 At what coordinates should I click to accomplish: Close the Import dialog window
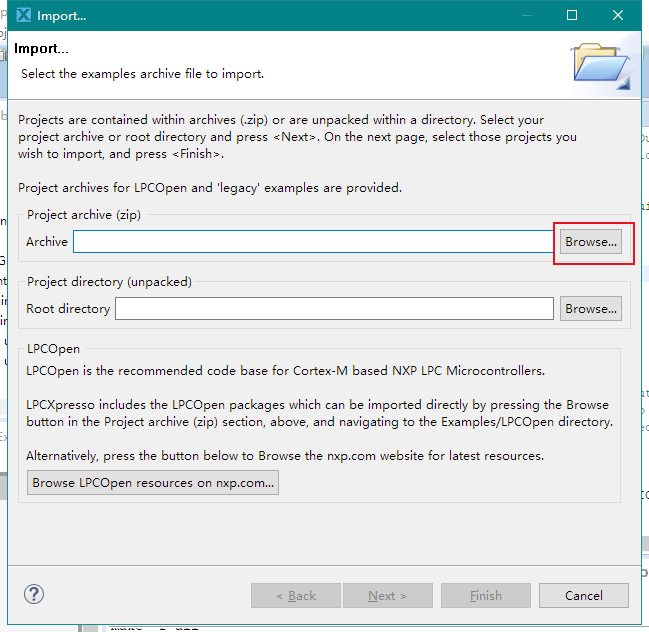point(618,15)
